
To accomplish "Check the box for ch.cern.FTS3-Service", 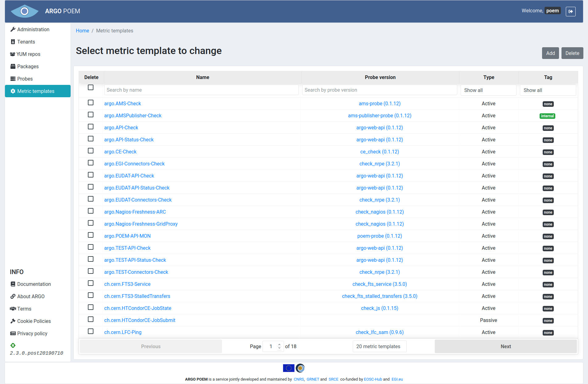I will [x=91, y=283].
